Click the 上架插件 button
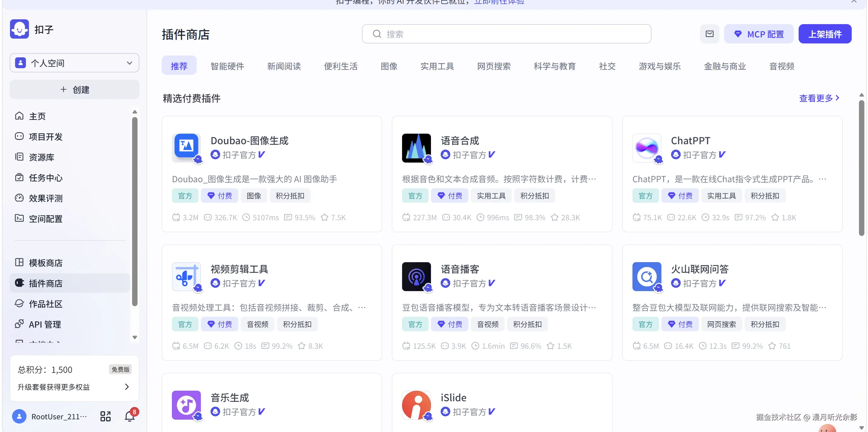This screenshot has width=868, height=432. pyautogui.click(x=825, y=34)
